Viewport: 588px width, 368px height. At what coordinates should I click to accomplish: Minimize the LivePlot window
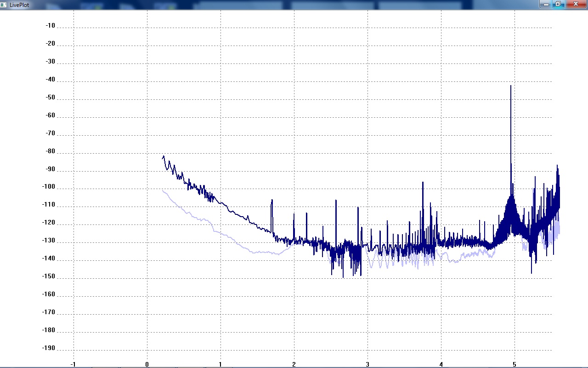[x=546, y=4]
